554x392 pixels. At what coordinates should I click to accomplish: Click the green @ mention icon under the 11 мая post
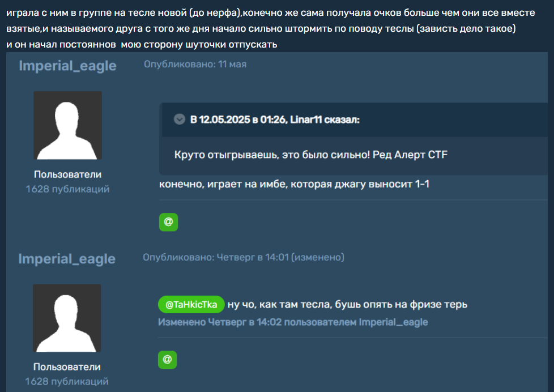pos(169,222)
